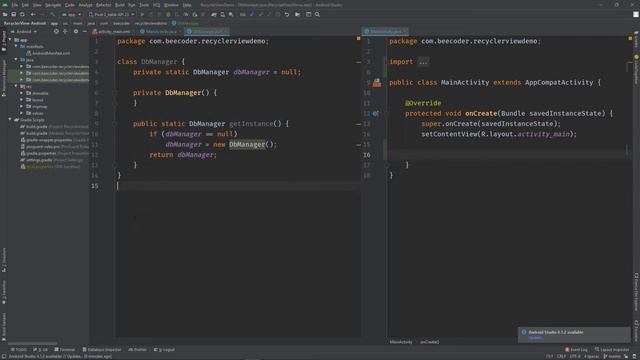Click the Make Project hammer icon
640x360 pixels.
pos(52,14)
